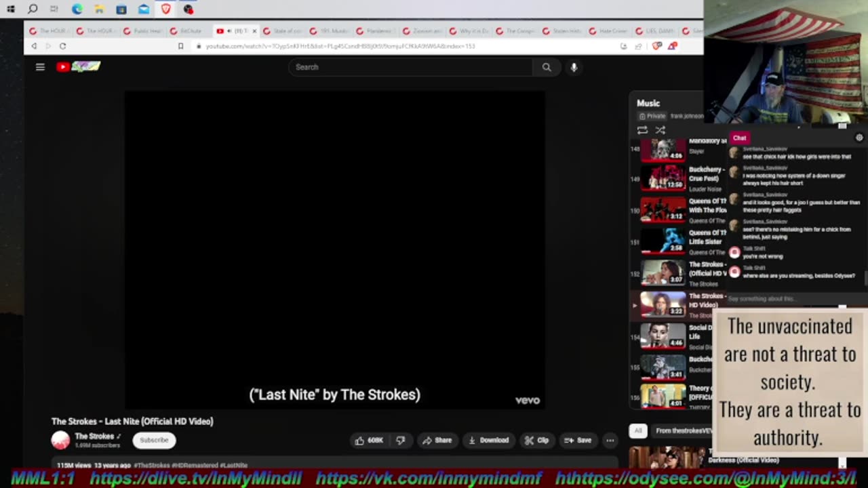Screen dimensions: 868x488
Task: Toggle shuffle playlist
Action: tap(660, 130)
